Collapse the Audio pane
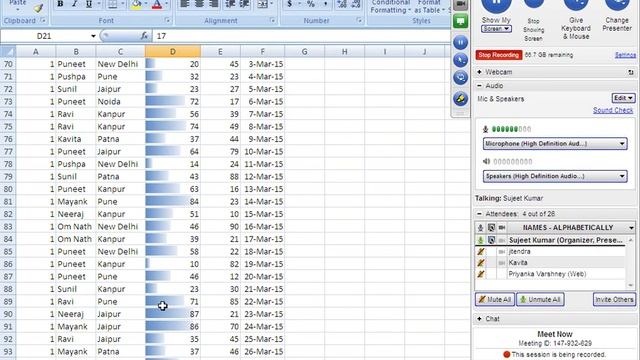Image resolution: width=640 pixels, height=360 pixels. [x=480, y=86]
